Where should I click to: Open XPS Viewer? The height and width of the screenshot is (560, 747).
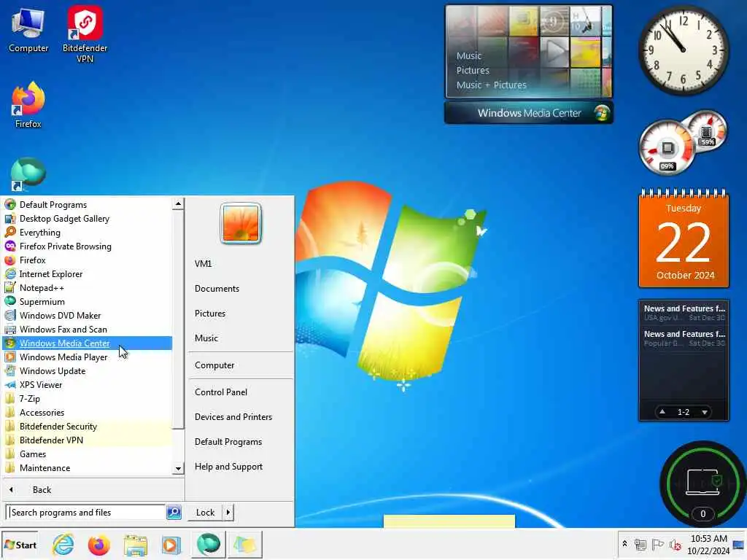click(88, 385)
